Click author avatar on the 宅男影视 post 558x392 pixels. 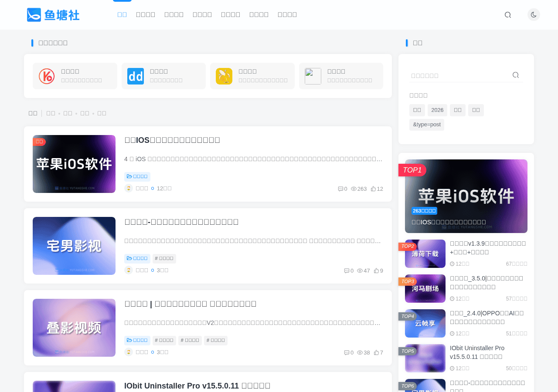pos(129,270)
